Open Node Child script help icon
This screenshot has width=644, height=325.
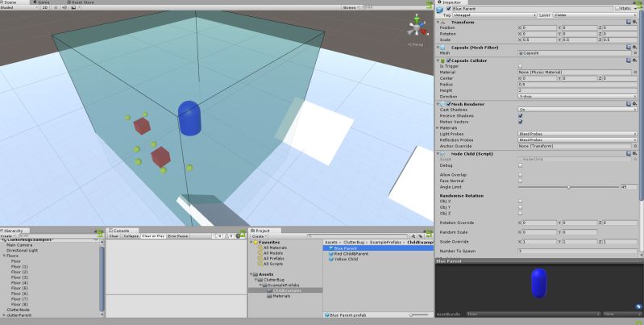pos(629,154)
